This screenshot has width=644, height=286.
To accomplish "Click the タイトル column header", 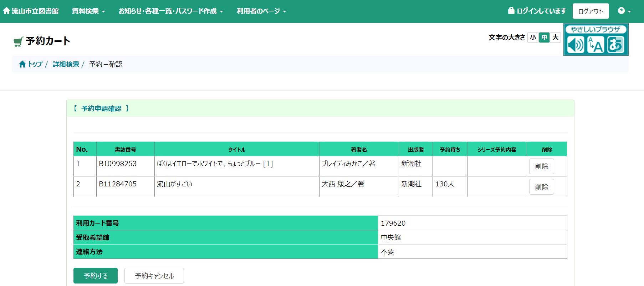I will point(237,150).
